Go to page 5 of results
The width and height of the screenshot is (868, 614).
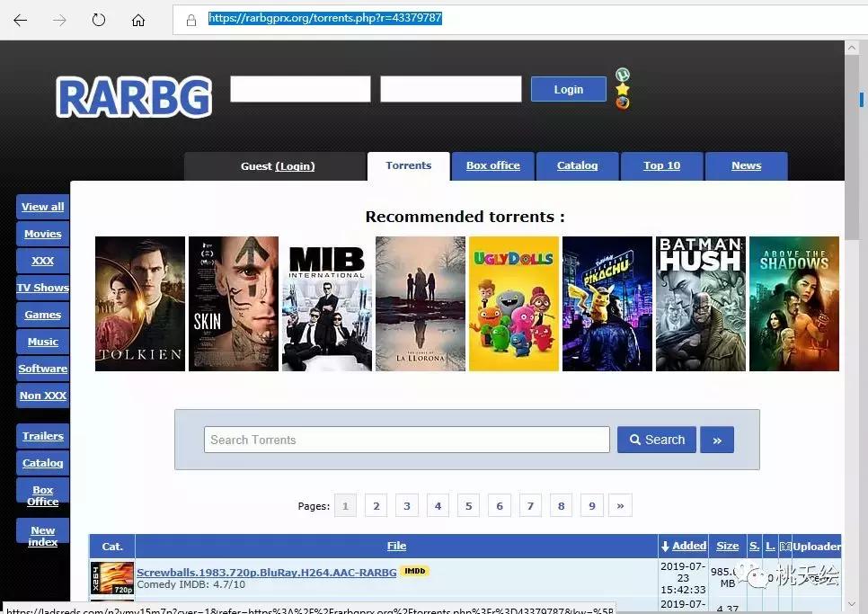click(468, 506)
